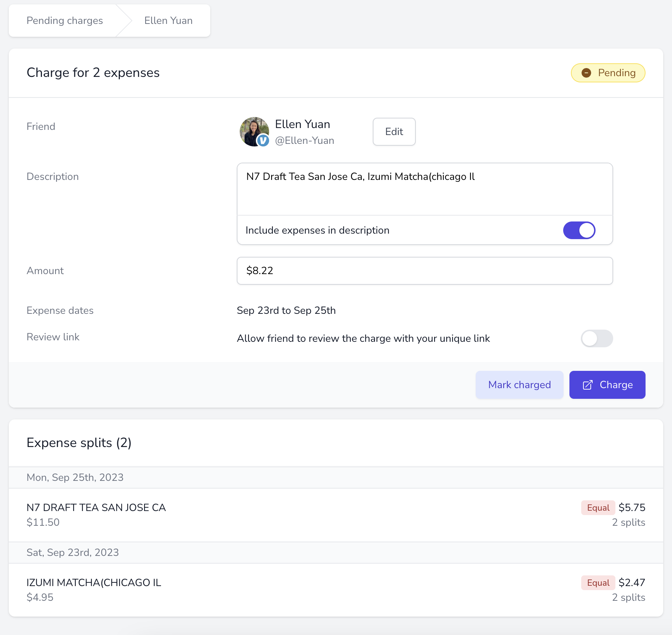672x635 pixels.
Task: Click the Equal tag beside $5.75
Action: [598, 508]
